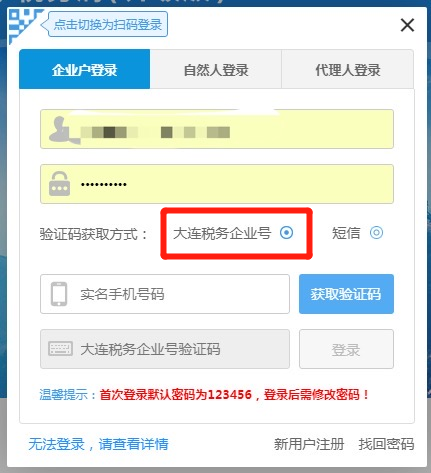Viewport: 431px width, 473px height.
Task: Click the user avatar icon in the username field
Action: (64, 130)
